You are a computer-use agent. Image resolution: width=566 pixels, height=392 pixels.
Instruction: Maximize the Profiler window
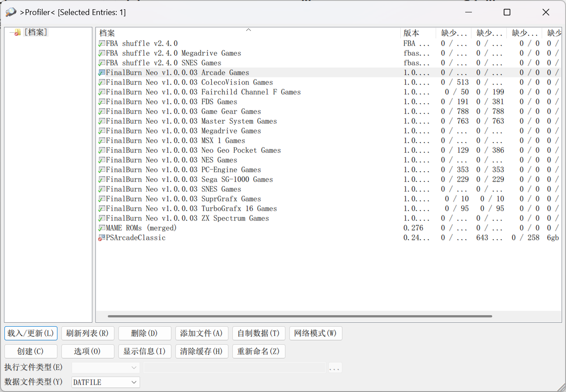pyautogui.click(x=507, y=12)
